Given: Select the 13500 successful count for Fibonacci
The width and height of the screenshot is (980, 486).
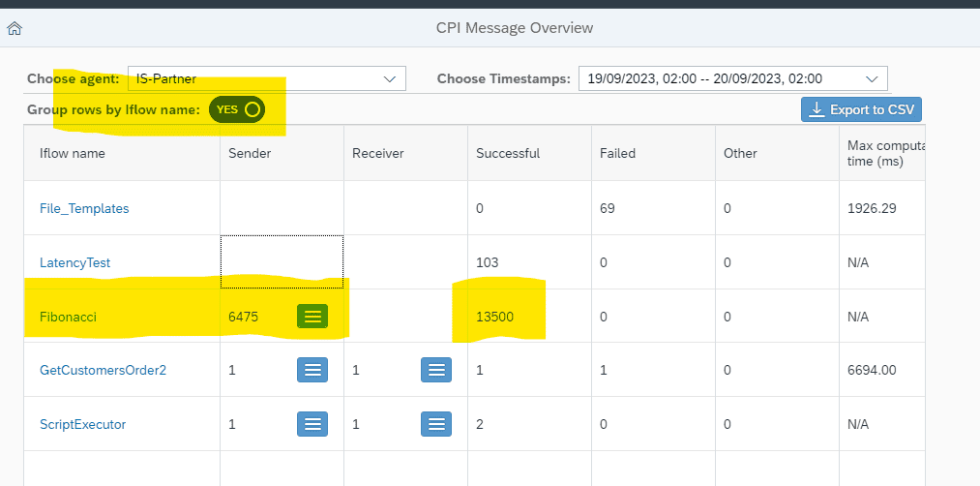Looking at the screenshot, I should (495, 317).
